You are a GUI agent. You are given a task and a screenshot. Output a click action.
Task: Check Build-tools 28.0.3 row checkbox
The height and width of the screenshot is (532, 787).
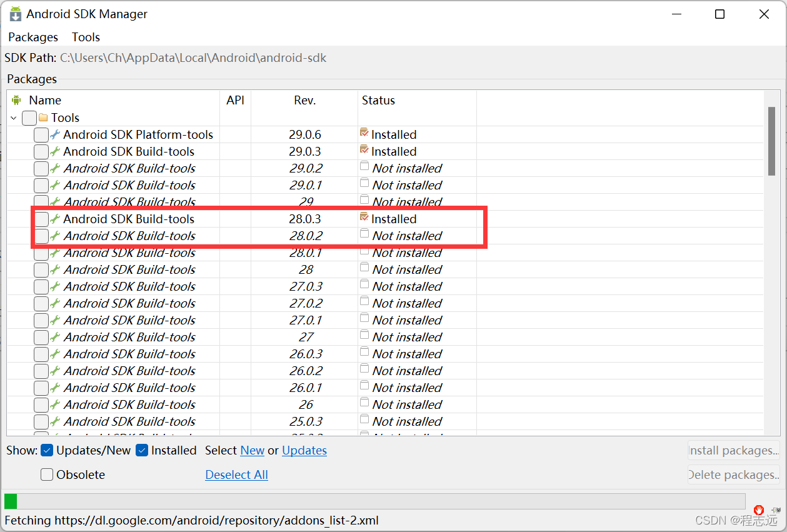41,219
